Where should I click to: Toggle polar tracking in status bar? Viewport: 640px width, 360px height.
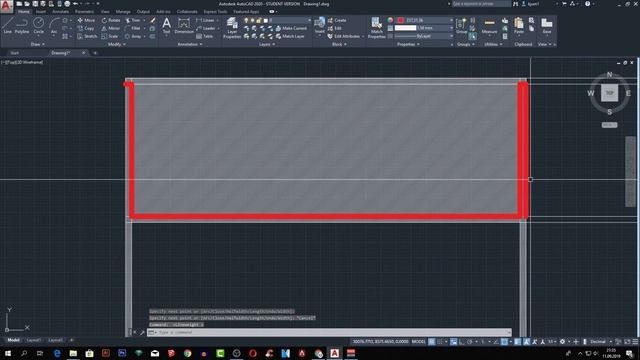click(x=470, y=342)
